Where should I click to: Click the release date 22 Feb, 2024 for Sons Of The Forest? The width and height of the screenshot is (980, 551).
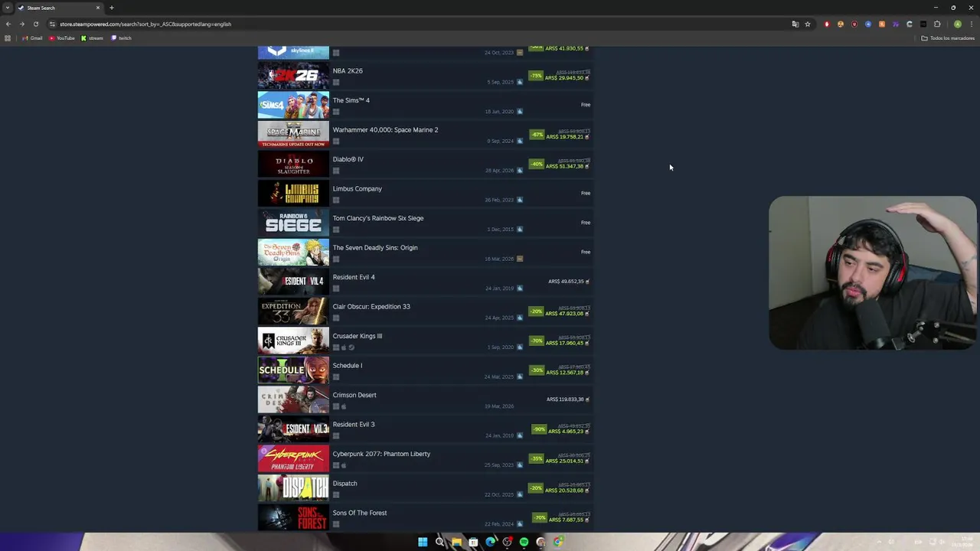click(499, 524)
